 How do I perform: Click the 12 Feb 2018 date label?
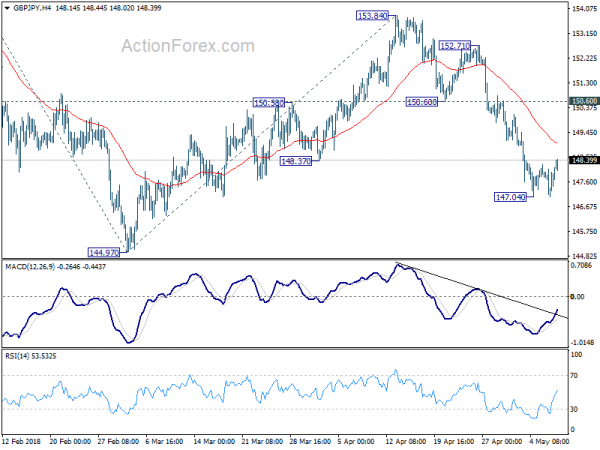pyautogui.click(x=20, y=441)
